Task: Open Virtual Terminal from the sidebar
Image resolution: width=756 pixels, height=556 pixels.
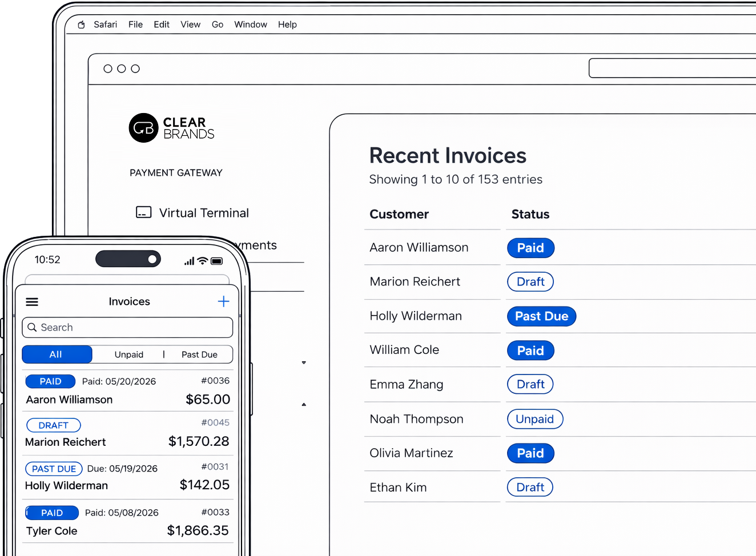Action: [204, 213]
